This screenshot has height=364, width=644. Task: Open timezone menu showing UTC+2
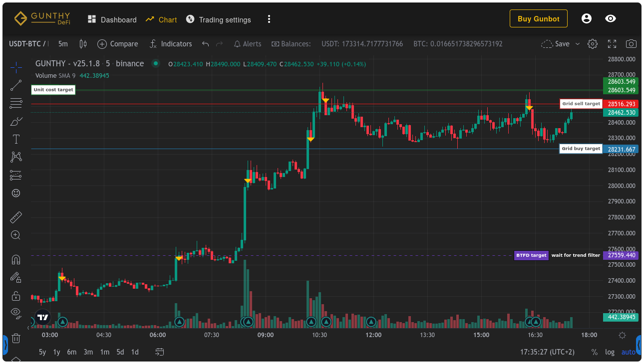547,352
